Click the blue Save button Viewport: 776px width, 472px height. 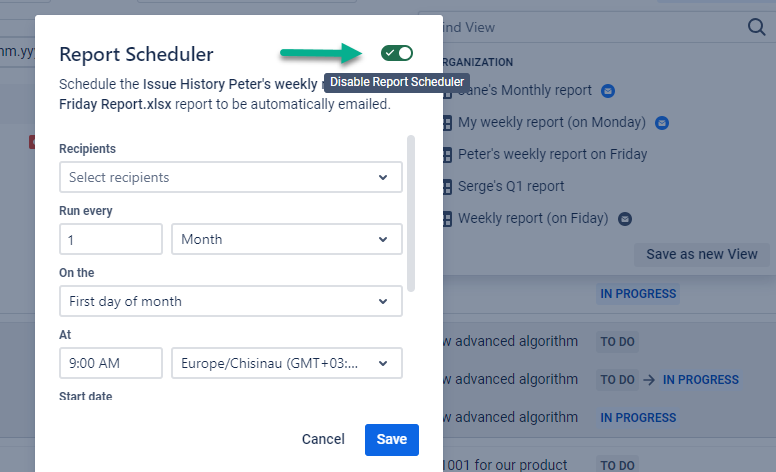(391, 439)
